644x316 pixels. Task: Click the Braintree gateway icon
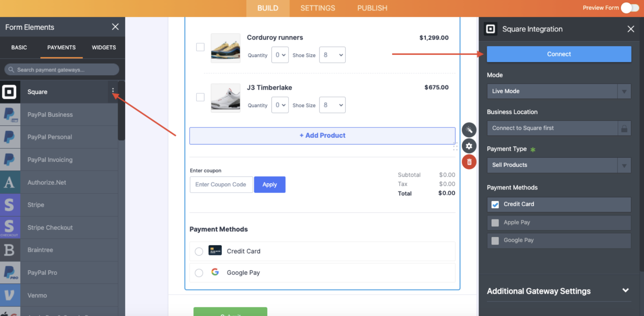[10, 250]
